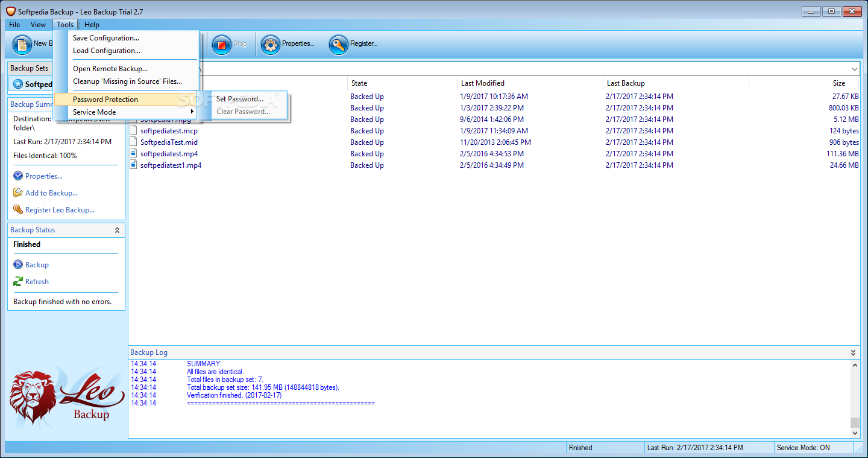Expand the Service Mode submenu
The width and height of the screenshot is (868, 458).
pyautogui.click(x=127, y=112)
